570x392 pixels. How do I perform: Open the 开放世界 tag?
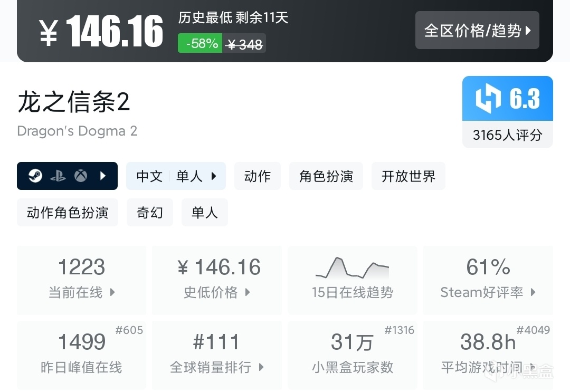tap(408, 176)
